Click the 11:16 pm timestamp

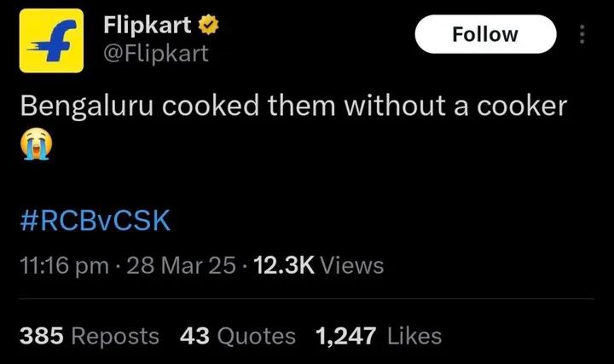click(x=63, y=266)
